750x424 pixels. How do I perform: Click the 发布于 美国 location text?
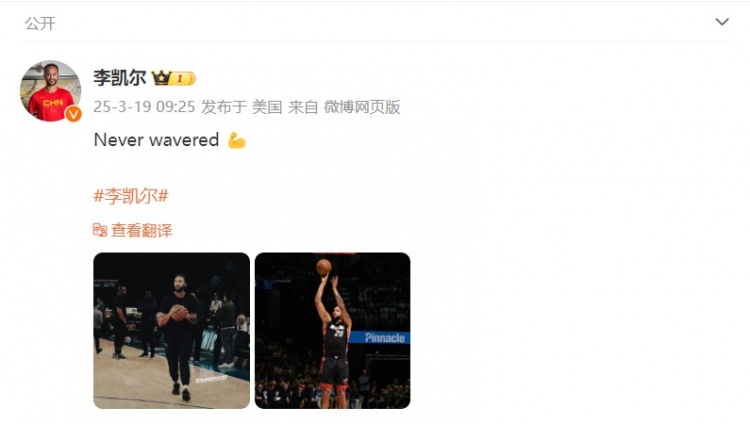(x=242, y=107)
